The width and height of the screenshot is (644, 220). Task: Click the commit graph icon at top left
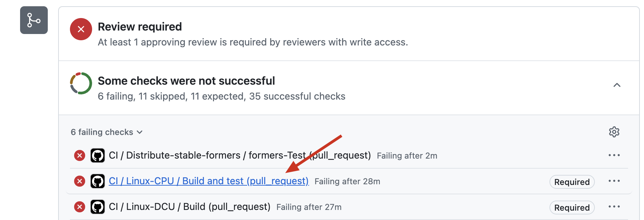34,20
